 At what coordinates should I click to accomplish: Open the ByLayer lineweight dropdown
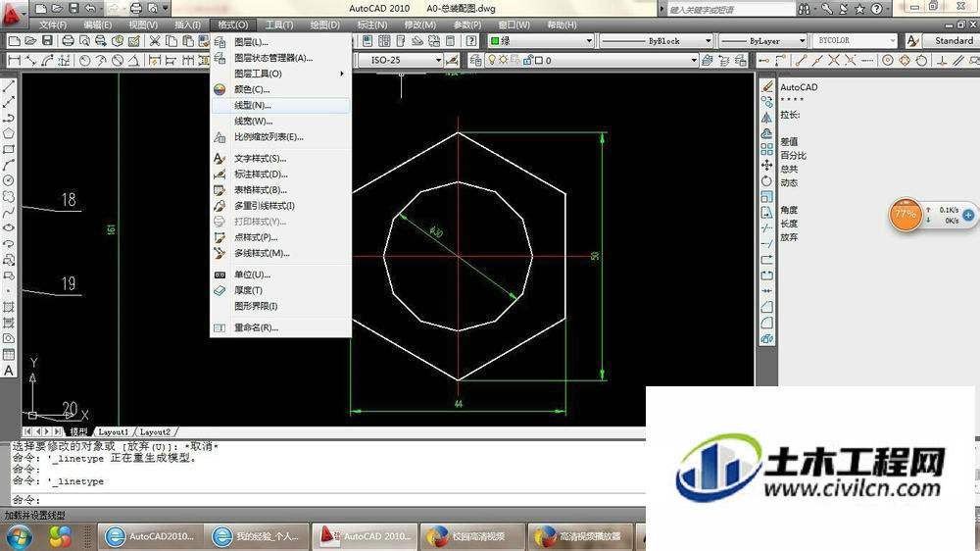coord(762,40)
